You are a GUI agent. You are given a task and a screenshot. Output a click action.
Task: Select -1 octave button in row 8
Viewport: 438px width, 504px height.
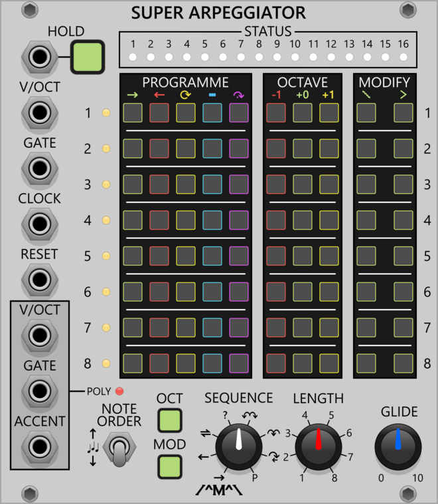click(x=276, y=363)
